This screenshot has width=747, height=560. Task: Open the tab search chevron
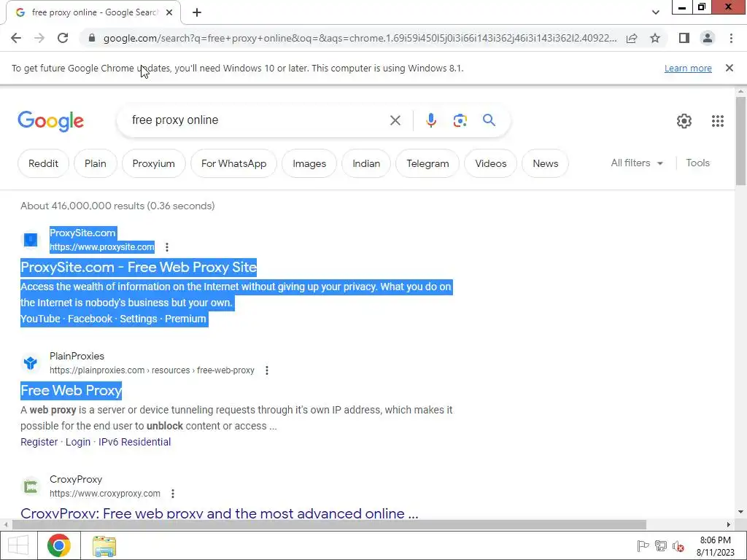(656, 12)
